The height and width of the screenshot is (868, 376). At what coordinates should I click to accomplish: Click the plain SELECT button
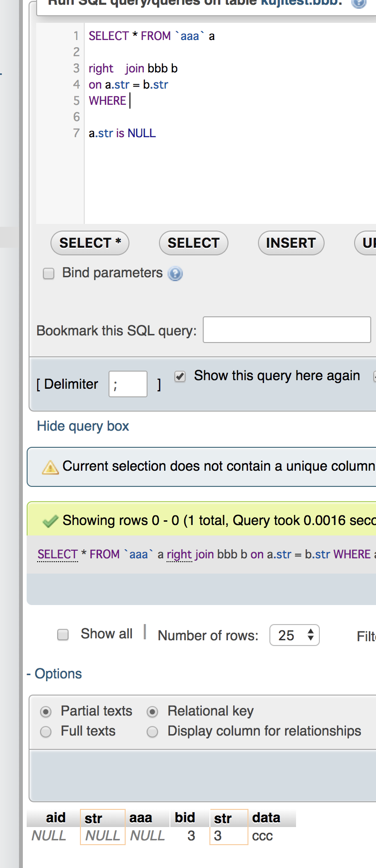click(x=193, y=243)
